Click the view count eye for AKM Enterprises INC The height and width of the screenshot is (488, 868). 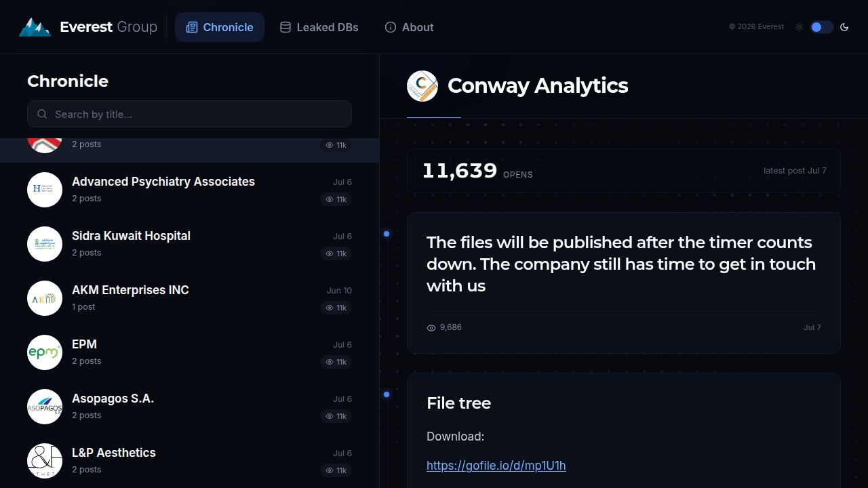(330, 308)
